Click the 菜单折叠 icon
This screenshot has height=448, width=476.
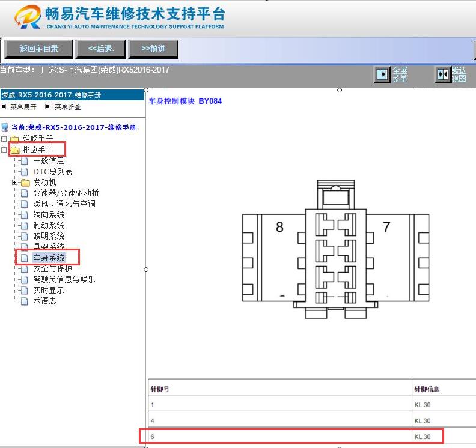47,107
